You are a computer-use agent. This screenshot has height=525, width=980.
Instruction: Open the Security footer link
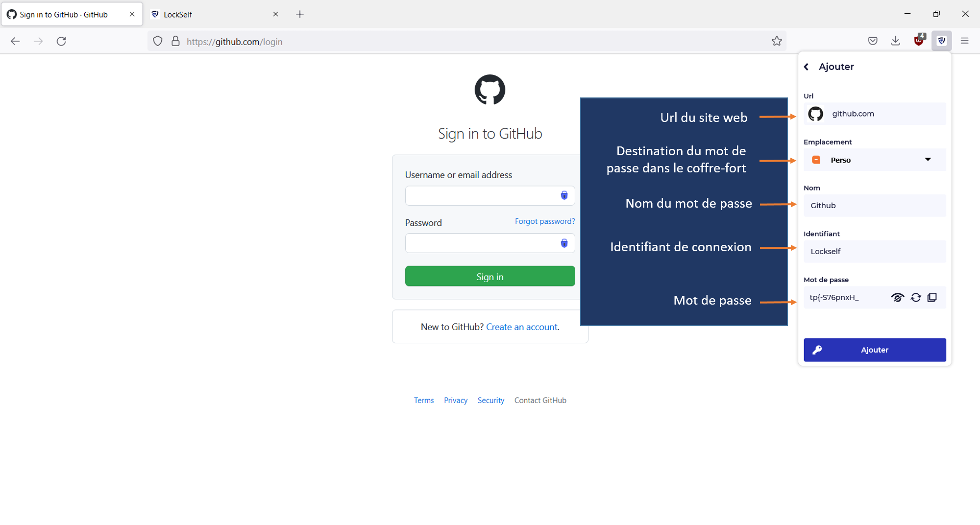coord(491,400)
